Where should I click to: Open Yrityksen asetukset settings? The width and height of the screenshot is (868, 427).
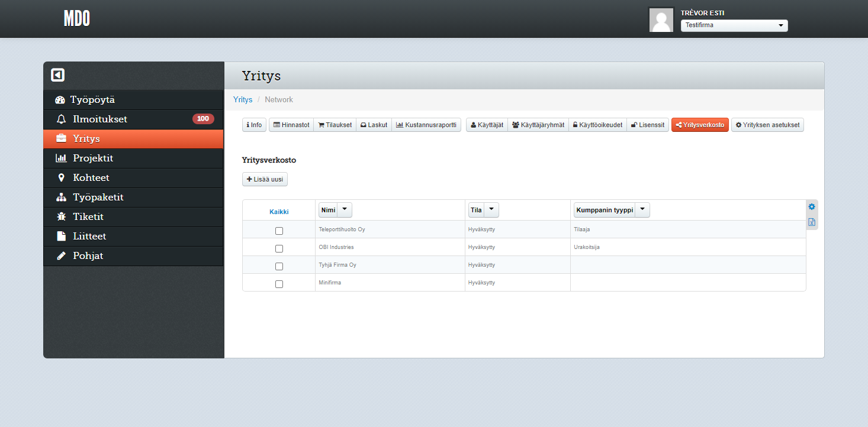pos(767,125)
